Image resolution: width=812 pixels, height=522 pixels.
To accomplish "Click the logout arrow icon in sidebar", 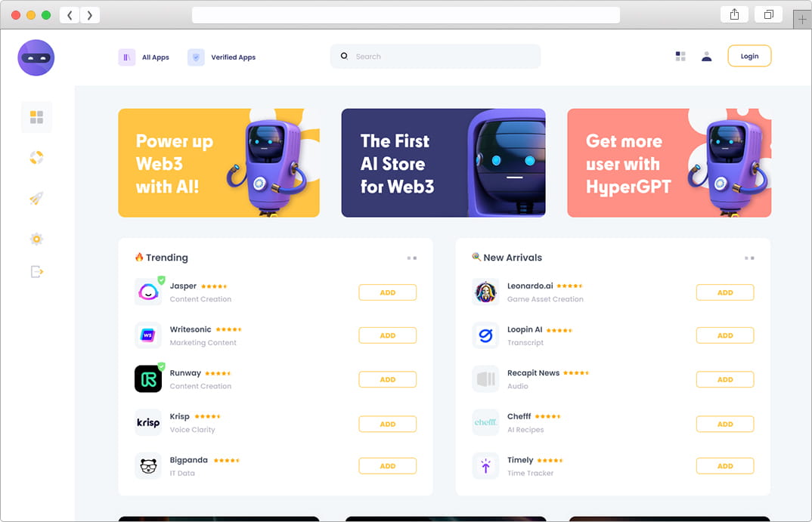I will coord(37,272).
